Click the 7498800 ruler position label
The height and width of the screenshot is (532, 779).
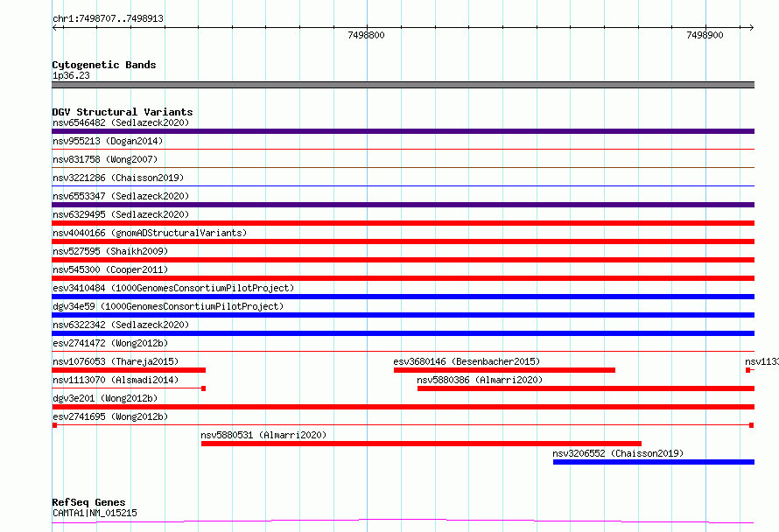pyautogui.click(x=366, y=35)
